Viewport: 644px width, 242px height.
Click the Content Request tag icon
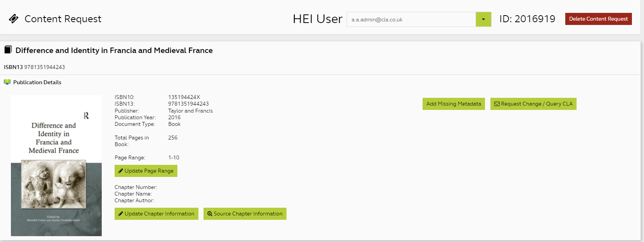click(x=14, y=19)
